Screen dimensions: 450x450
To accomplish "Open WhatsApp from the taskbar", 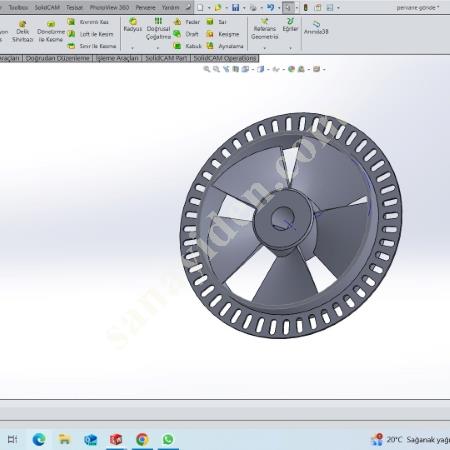I will [x=168, y=439].
